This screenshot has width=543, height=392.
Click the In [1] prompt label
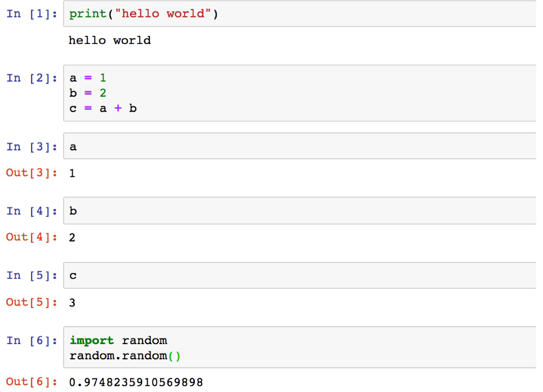tap(32, 14)
